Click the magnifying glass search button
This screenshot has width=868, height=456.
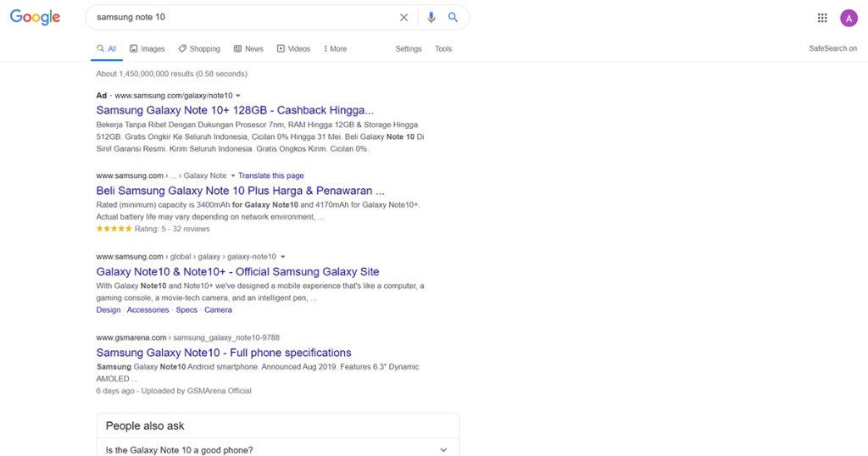pyautogui.click(x=453, y=18)
